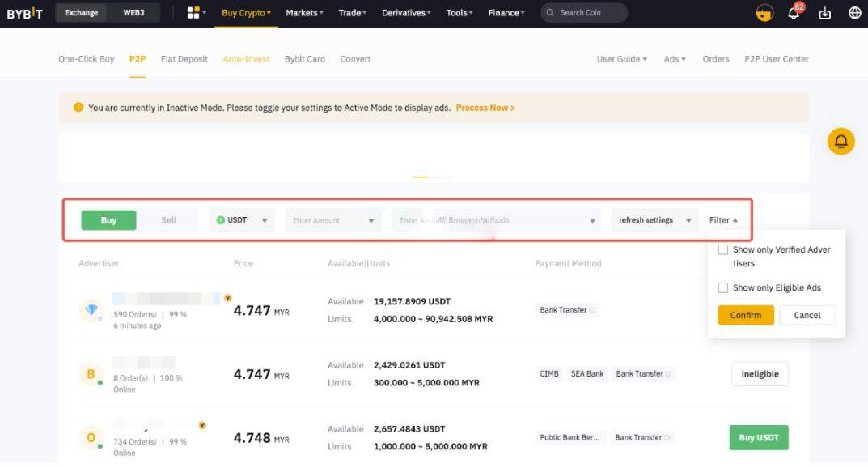The image size is (868, 468).
Task: Click the floating announcement bell icon
Action: (841, 142)
